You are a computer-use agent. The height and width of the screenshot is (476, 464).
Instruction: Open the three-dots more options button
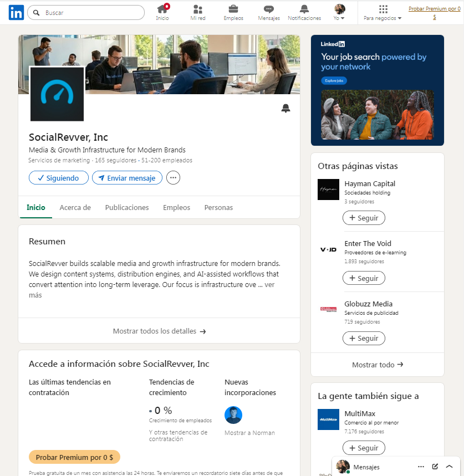[x=173, y=178]
